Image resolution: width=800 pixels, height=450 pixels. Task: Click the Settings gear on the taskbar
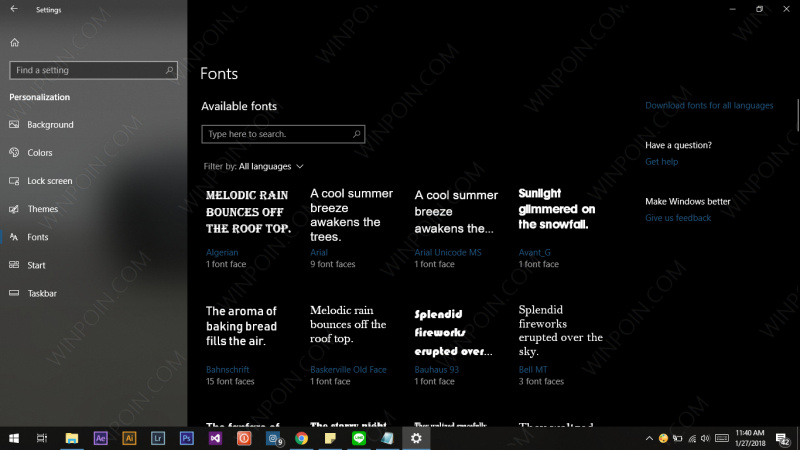[x=416, y=438]
